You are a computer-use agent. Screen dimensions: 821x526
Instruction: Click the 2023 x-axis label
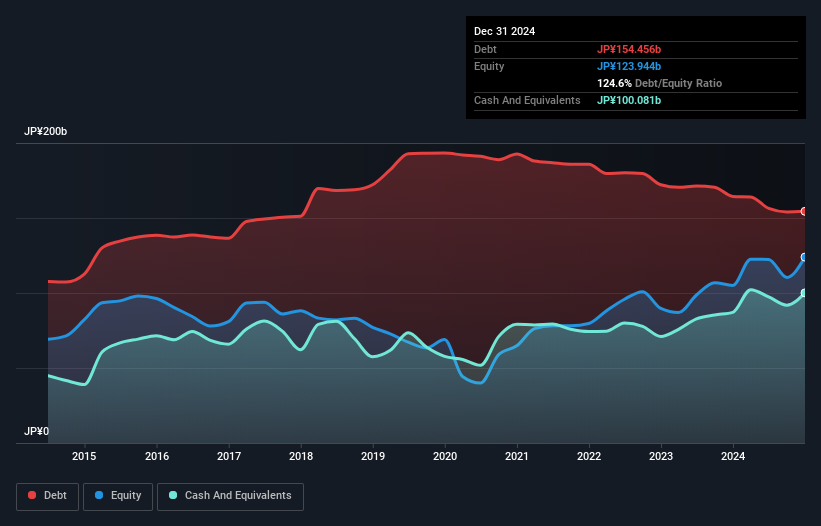click(661, 456)
